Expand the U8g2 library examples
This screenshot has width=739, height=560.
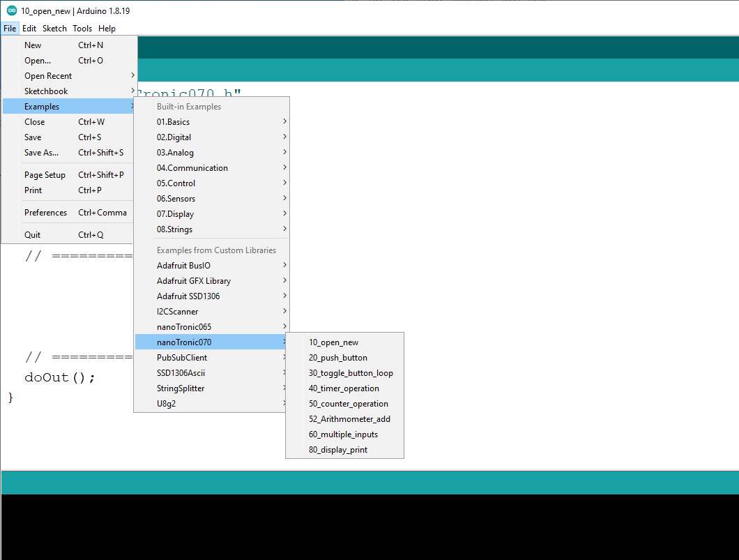tap(166, 404)
